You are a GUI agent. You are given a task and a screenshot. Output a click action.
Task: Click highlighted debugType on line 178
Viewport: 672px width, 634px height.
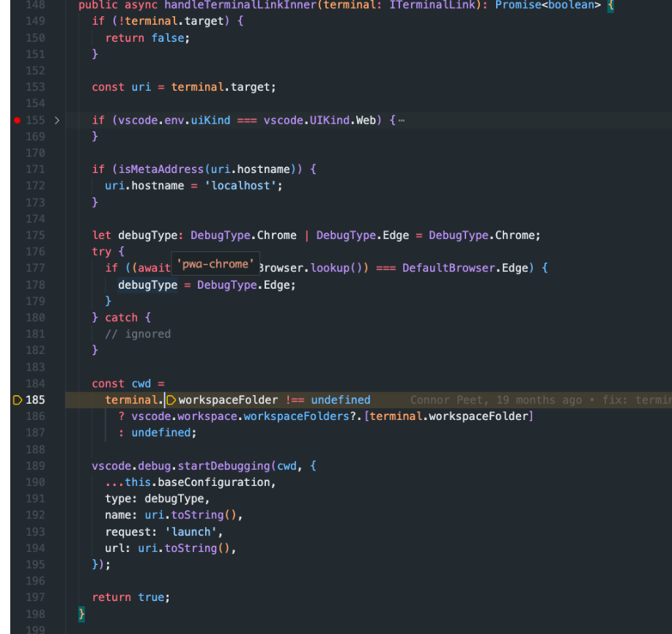[x=147, y=285]
